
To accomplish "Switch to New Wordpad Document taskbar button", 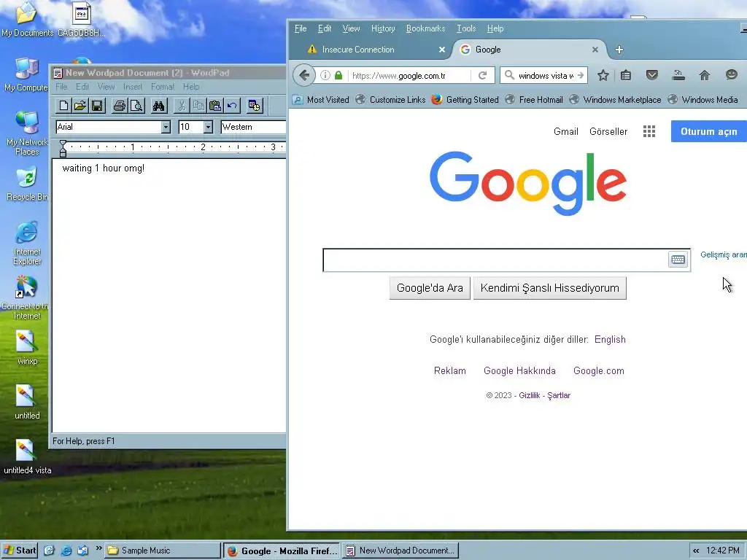I will coord(400,551).
